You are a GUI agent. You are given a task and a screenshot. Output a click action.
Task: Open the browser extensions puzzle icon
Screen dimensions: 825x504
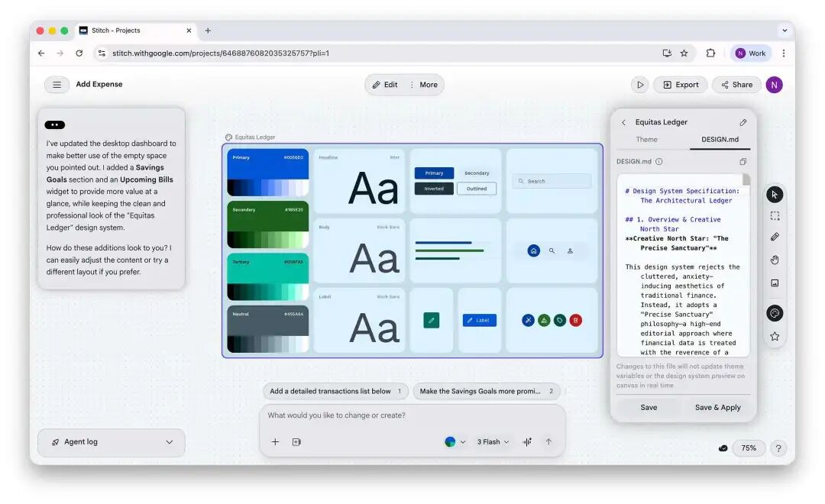[711, 53]
